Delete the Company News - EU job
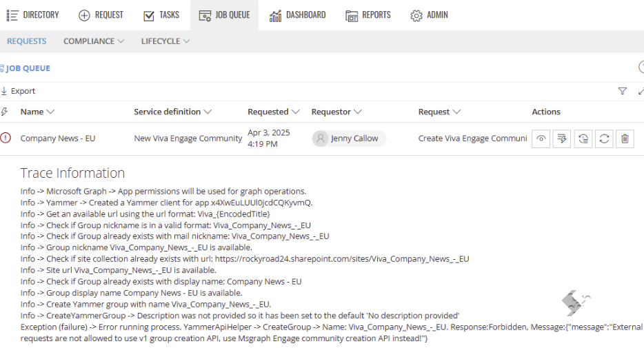 coord(625,139)
